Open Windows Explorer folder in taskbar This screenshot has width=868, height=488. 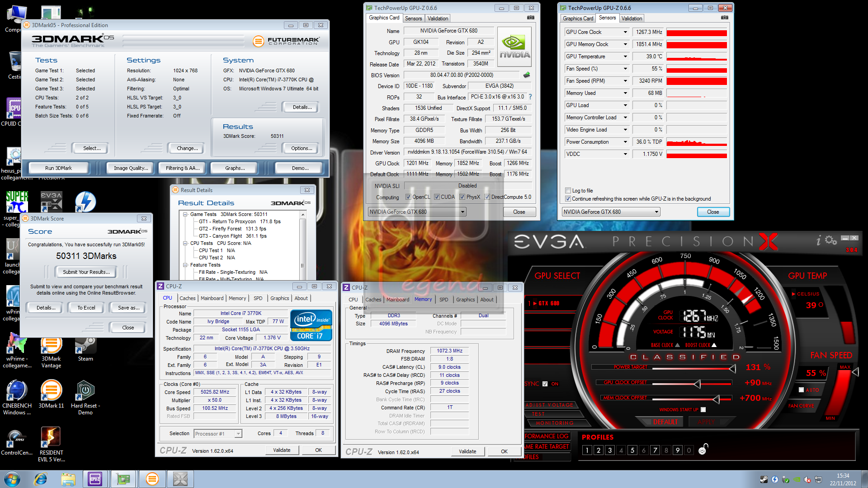68,479
